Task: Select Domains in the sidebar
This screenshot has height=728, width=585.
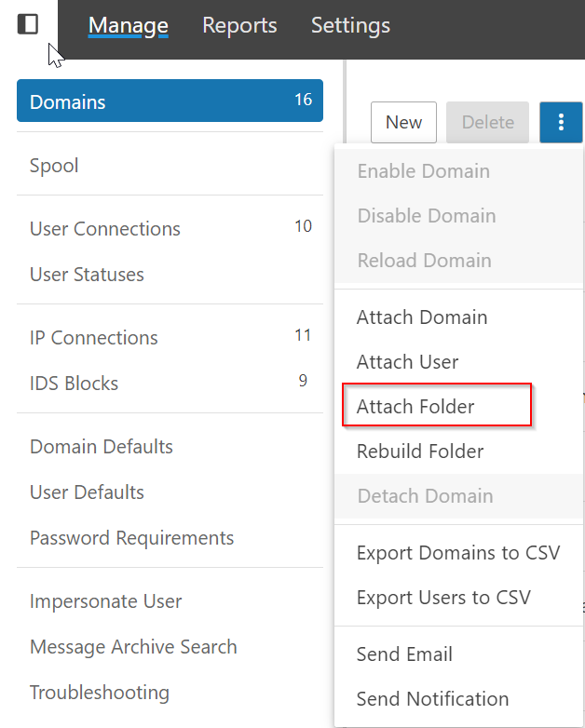Action: coord(170,101)
